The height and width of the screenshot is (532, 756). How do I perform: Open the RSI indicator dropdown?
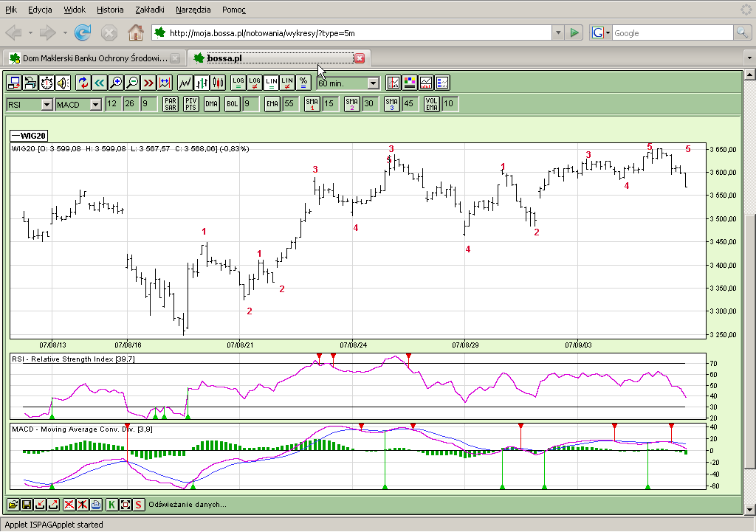point(47,105)
